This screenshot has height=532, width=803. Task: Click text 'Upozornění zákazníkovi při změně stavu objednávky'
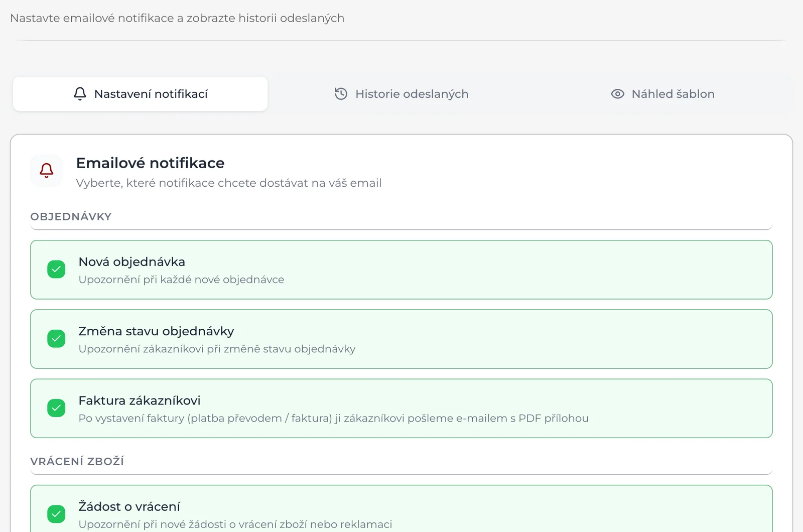pyautogui.click(x=217, y=349)
